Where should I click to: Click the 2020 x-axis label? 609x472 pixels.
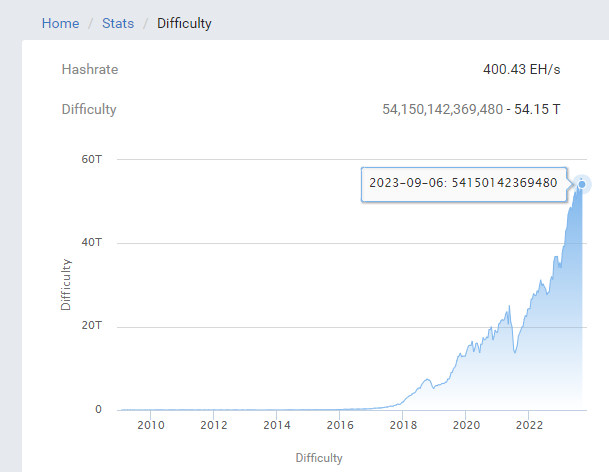(x=466, y=425)
